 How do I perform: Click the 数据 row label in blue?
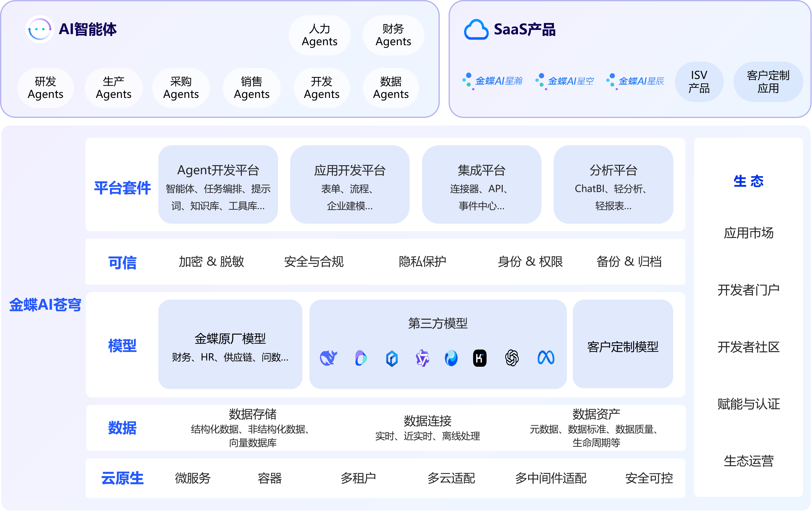122,428
